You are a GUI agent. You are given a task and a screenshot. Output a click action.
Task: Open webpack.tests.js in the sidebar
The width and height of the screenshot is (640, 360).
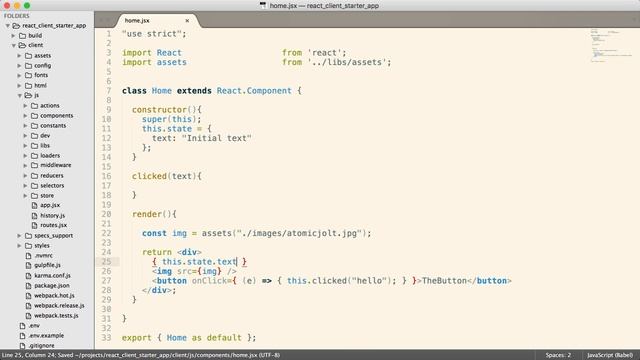coord(56,316)
